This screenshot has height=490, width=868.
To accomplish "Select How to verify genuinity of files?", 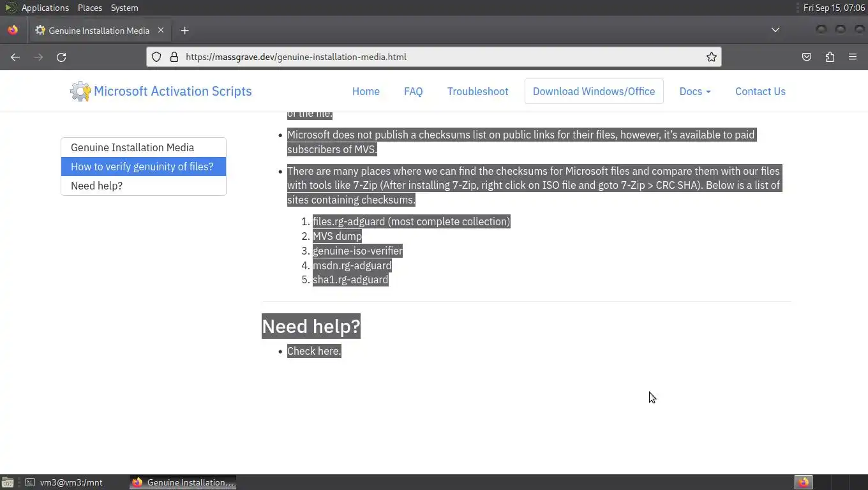I will (144, 167).
